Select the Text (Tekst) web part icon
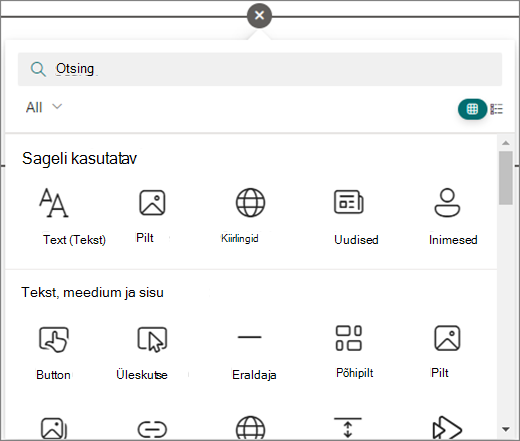The height and width of the screenshot is (441, 520). pos(54,203)
